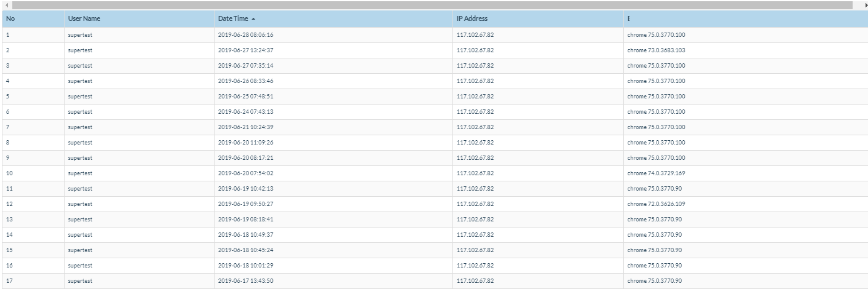Image resolution: width=868 pixels, height=289 pixels.
Task: Click the IP address in row 8
Action: 475,143
